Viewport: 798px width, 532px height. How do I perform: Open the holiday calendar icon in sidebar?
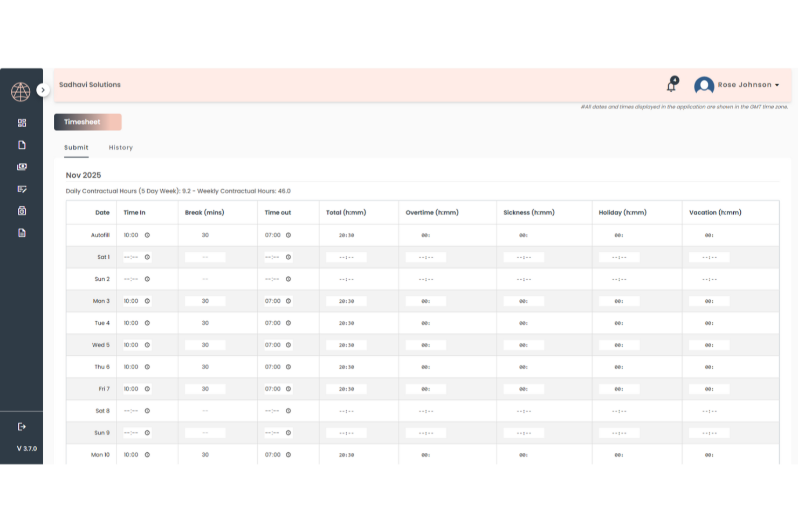(x=22, y=210)
